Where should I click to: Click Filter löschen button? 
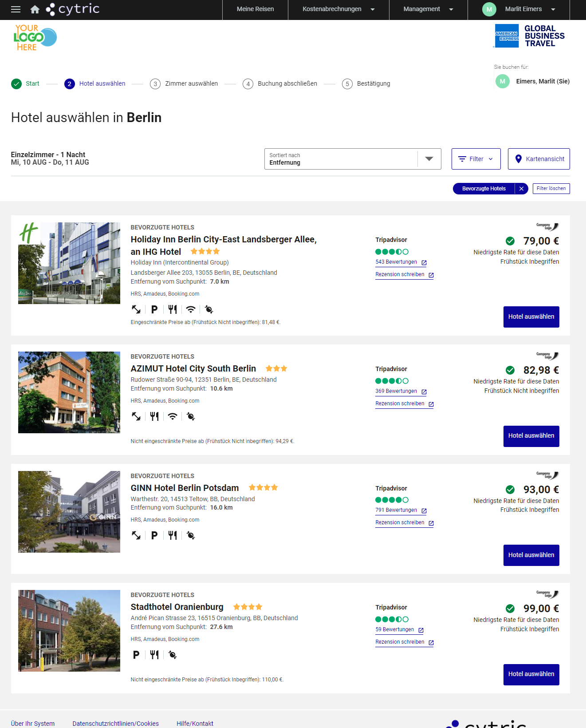551,189
